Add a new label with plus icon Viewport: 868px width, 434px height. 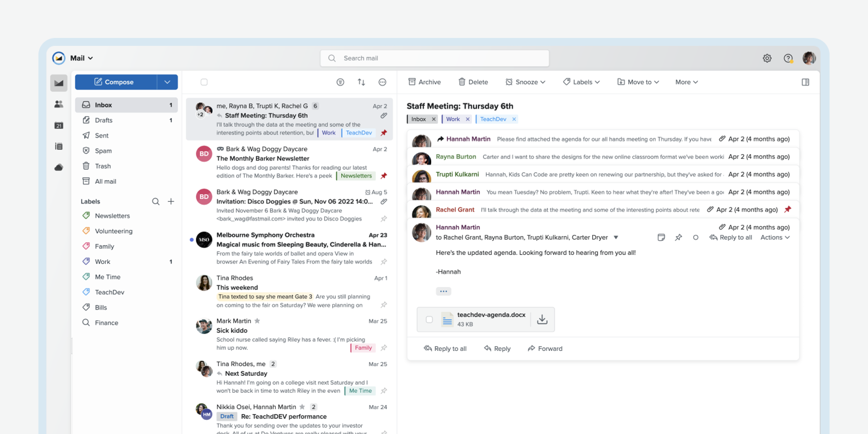(x=171, y=202)
